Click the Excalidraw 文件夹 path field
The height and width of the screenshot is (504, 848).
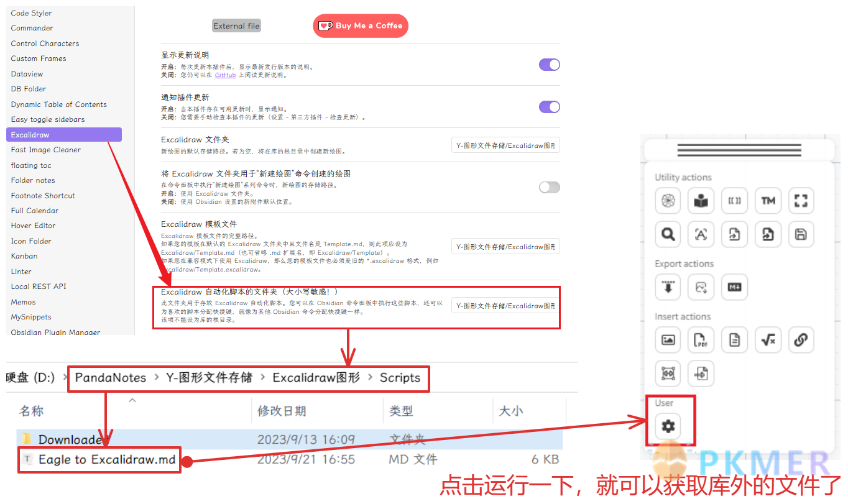505,145
